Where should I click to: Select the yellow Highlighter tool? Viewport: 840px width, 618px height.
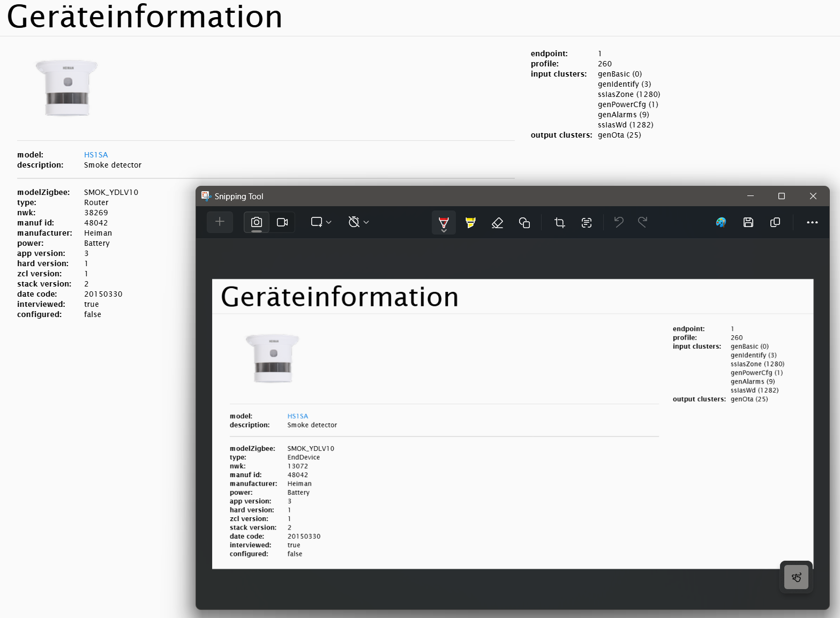(470, 222)
